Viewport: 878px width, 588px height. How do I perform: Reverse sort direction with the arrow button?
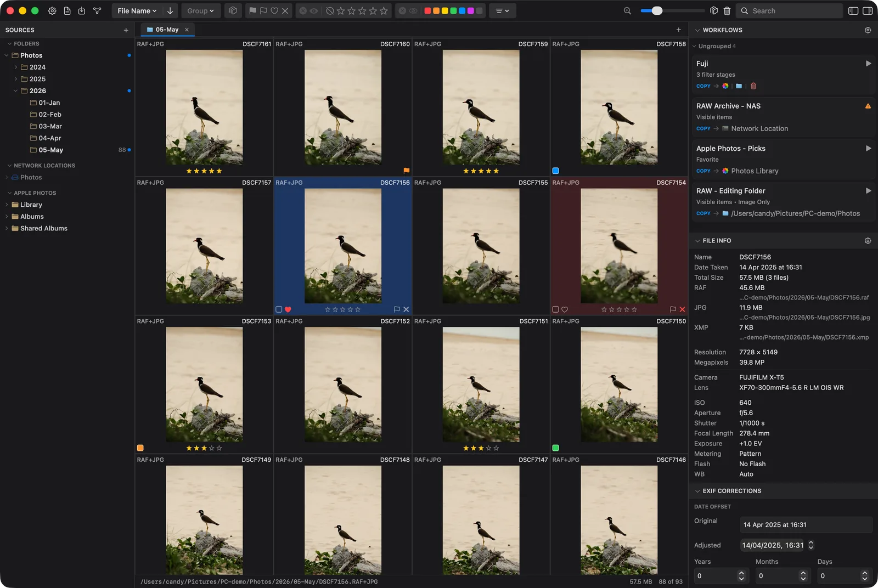pos(170,11)
